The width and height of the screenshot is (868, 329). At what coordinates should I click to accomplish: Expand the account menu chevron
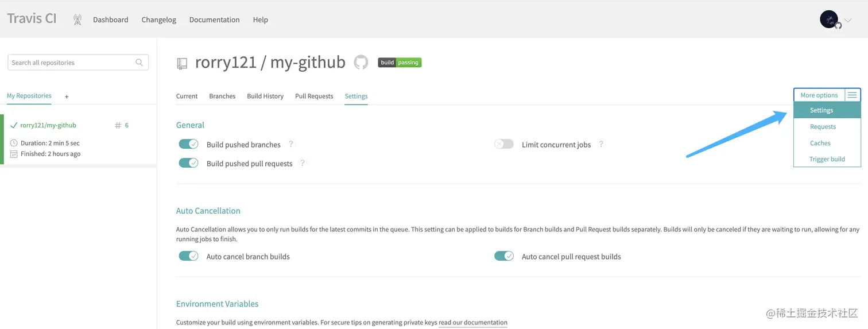[x=848, y=20]
